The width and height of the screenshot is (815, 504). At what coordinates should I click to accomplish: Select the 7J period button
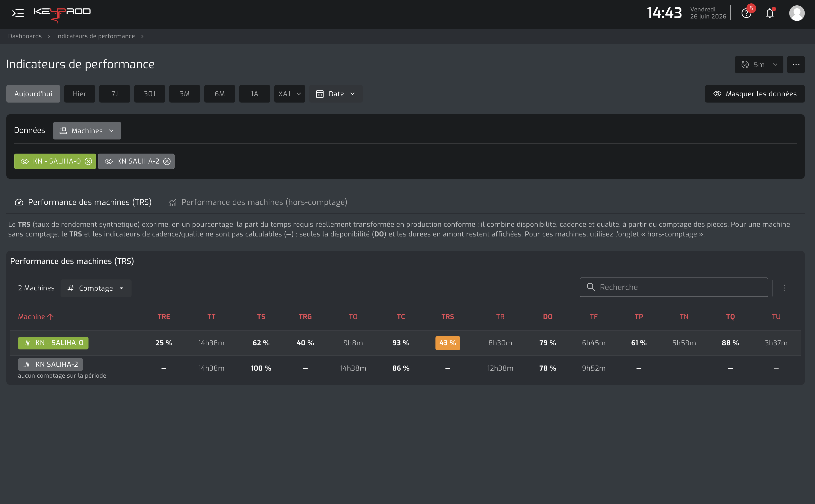[114, 94]
